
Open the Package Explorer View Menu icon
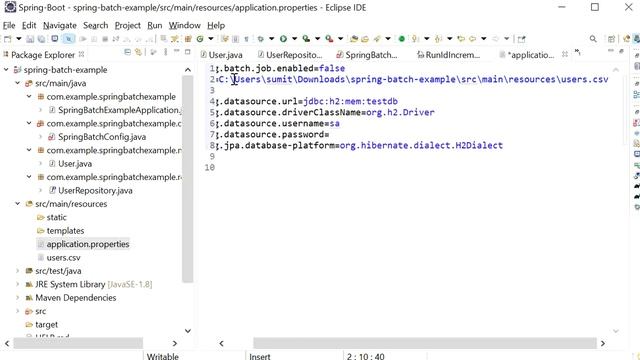[165, 52]
